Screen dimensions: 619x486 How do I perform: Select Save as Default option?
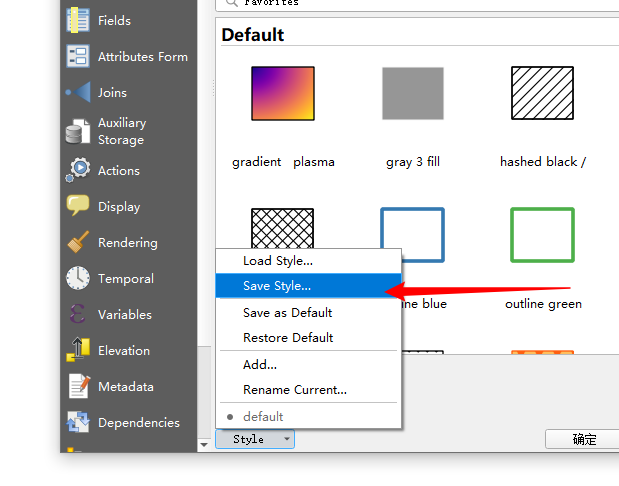click(x=309, y=312)
